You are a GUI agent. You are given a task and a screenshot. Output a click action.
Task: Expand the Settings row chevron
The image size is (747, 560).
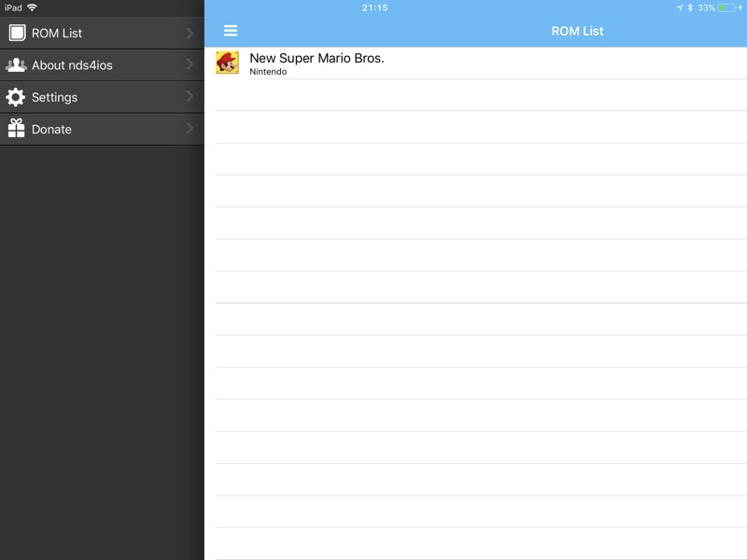(x=190, y=96)
